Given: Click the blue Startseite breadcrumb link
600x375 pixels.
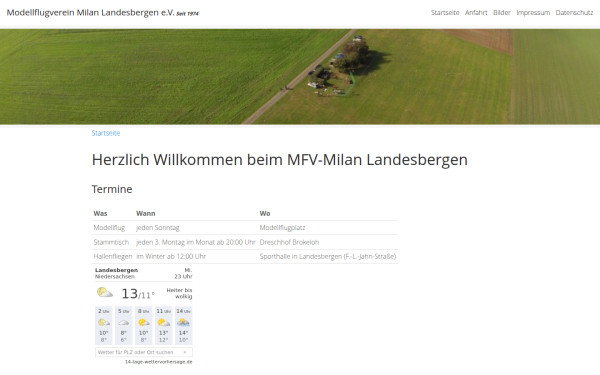Looking at the screenshot, I should tap(106, 133).
